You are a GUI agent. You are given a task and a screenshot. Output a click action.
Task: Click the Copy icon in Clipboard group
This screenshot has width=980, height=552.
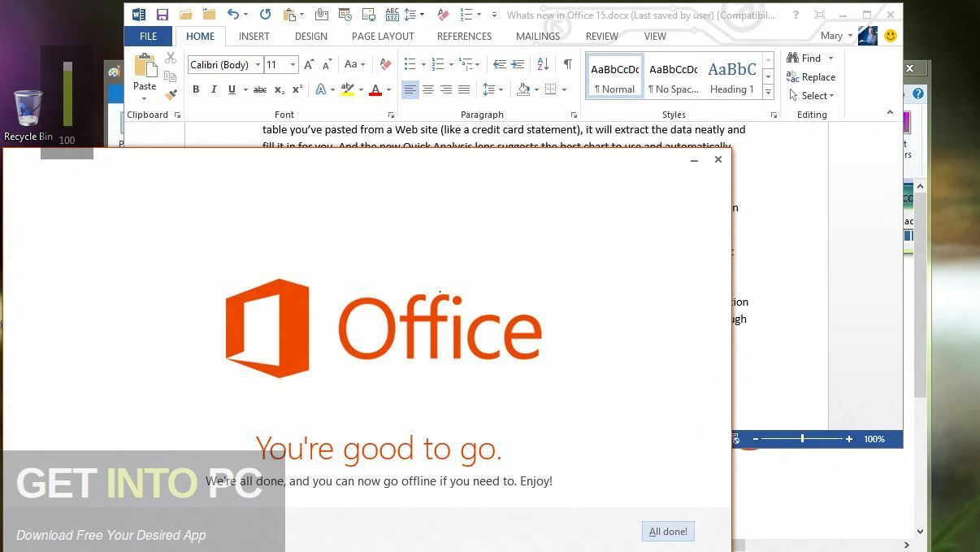click(170, 76)
